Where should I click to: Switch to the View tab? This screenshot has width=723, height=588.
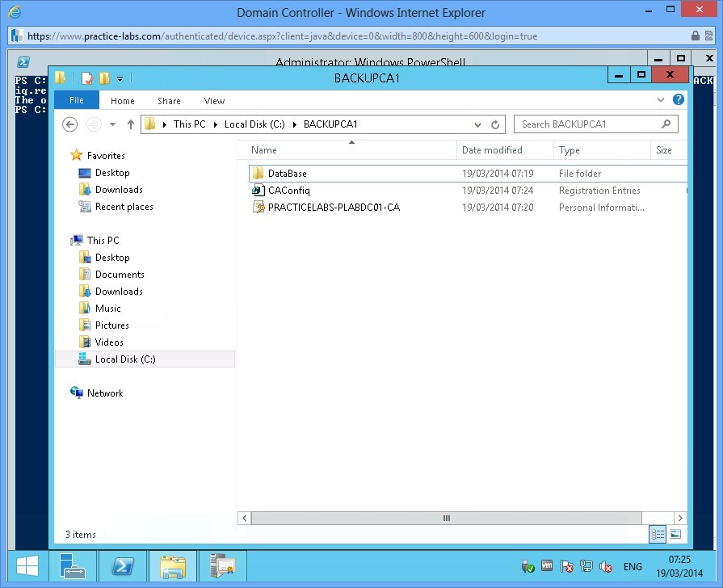(214, 100)
